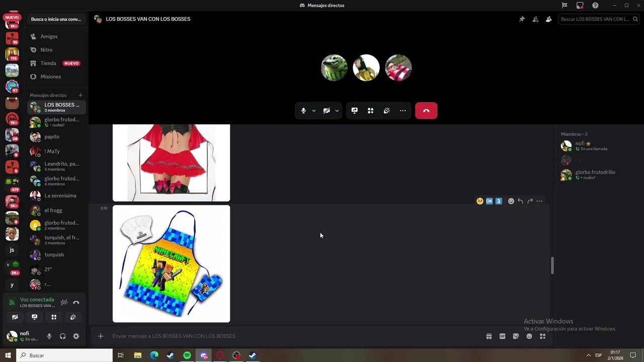
Task: Open microphone input options chevron
Action: (x=313, y=111)
